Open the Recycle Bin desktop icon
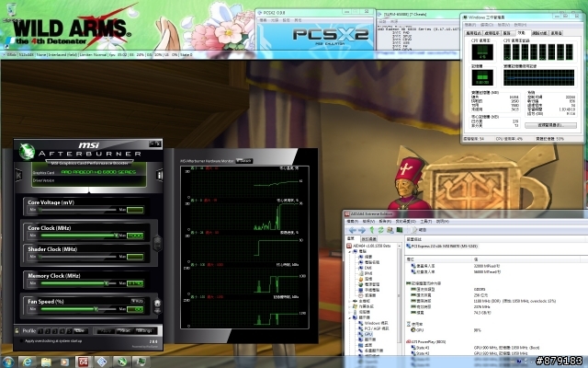 (12, 11)
